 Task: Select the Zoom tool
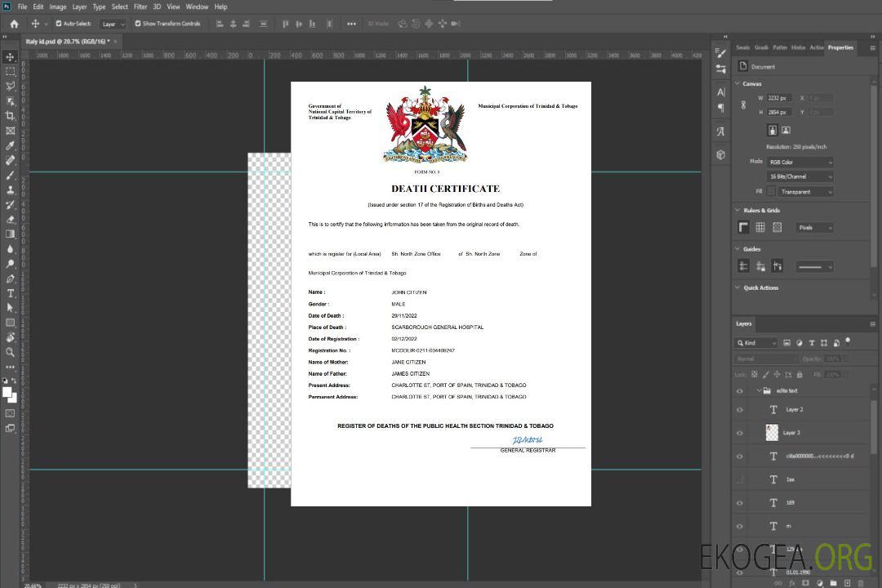click(x=10, y=352)
